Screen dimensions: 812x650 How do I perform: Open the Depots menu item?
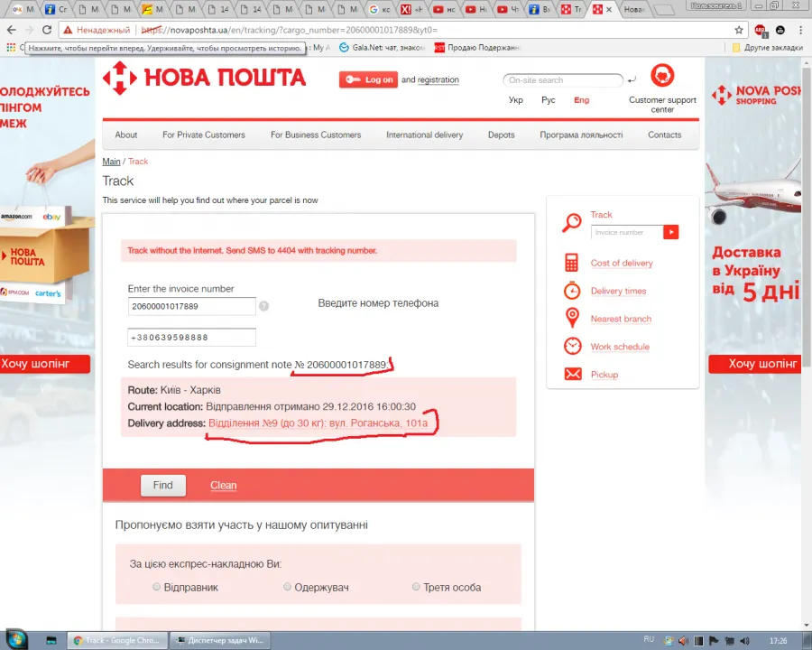(501, 135)
